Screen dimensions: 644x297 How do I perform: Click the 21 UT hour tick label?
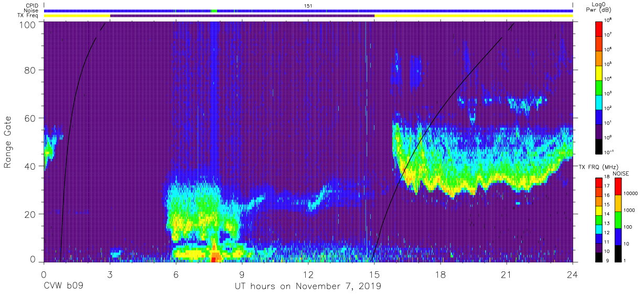[x=507, y=274]
